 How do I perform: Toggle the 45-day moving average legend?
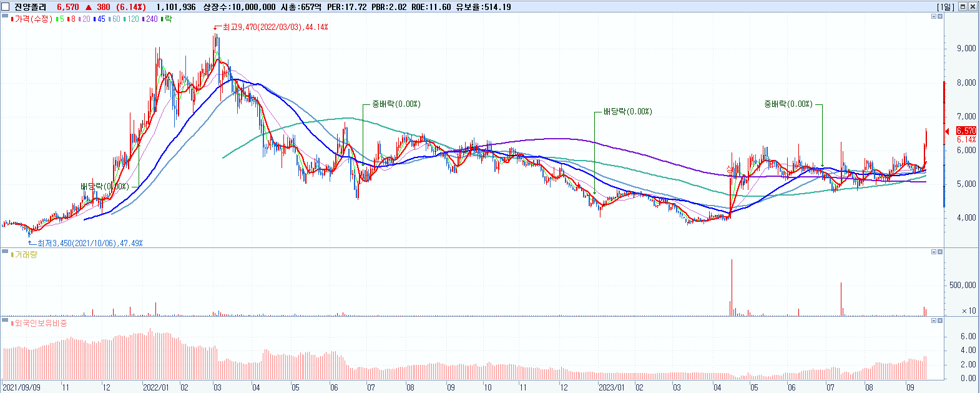(99, 19)
